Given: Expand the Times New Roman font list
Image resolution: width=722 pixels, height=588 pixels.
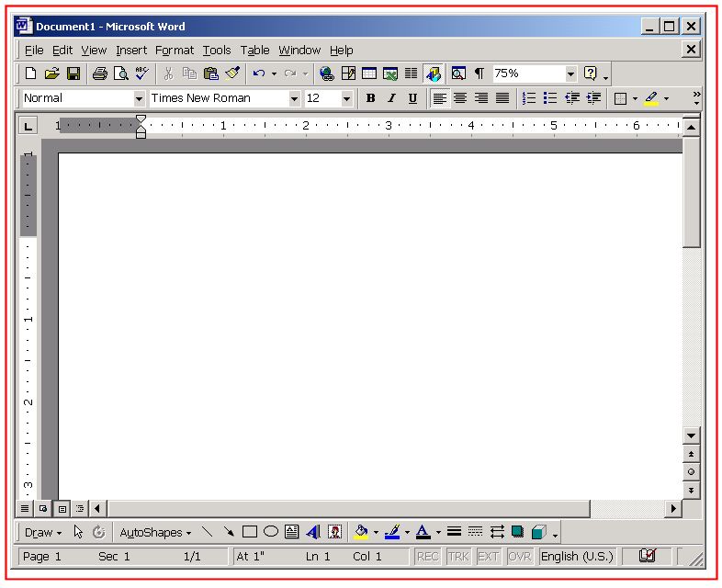Looking at the screenshot, I should pyautogui.click(x=294, y=98).
